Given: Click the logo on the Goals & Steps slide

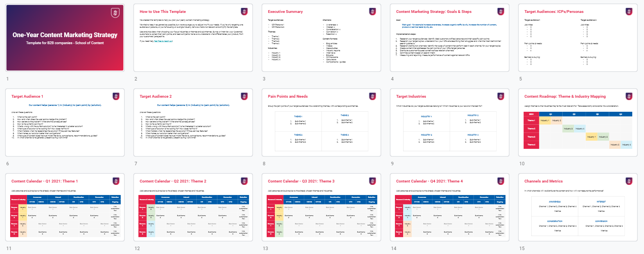Looking at the screenshot, I should [500, 11].
